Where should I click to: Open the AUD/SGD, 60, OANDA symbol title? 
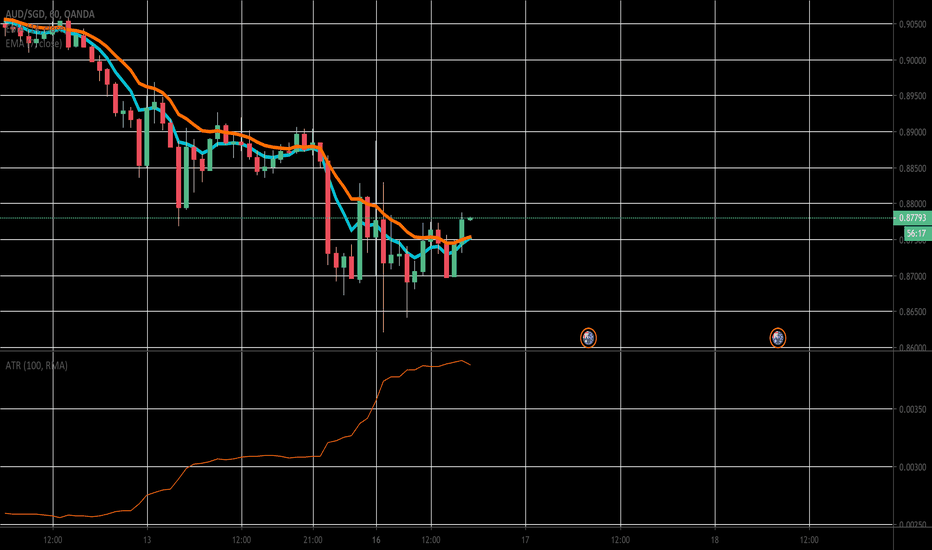tap(50, 14)
